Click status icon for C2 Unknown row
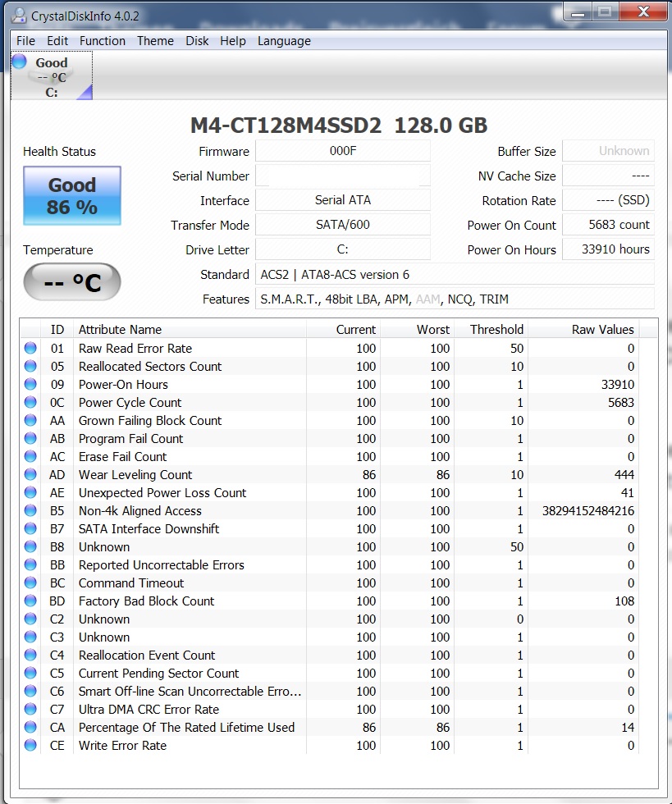Image resolution: width=672 pixels, height=804 pixels. pyautogui.click(x=31, y=619)
